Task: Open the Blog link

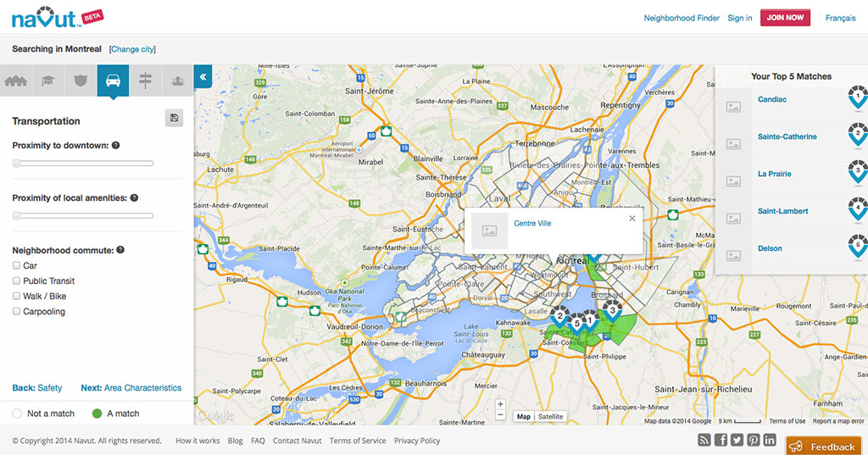Action: (x=236, y=441)
